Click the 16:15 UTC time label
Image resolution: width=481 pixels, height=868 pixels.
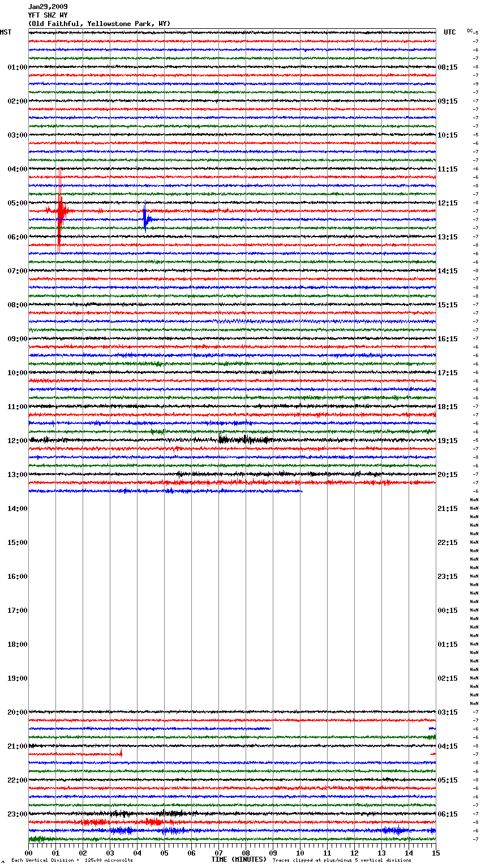[448, 339]
